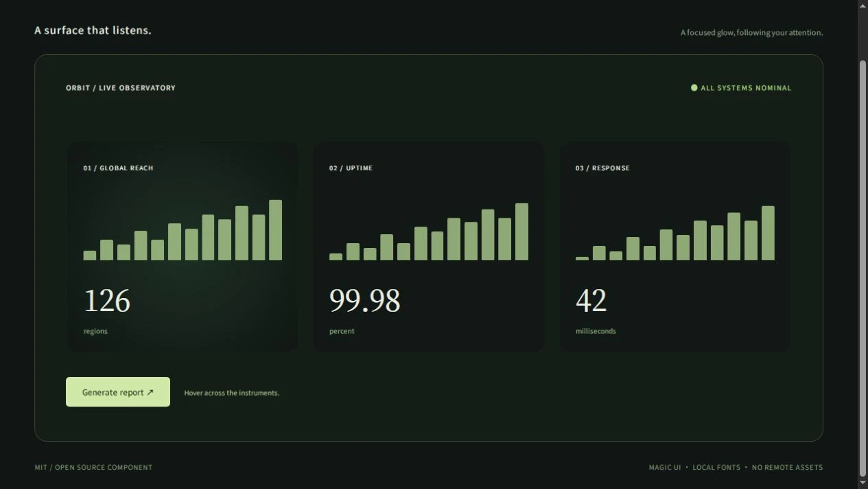Click the "milliseconds" unit label
868x489 pixels.
click(x=596, y=331)
